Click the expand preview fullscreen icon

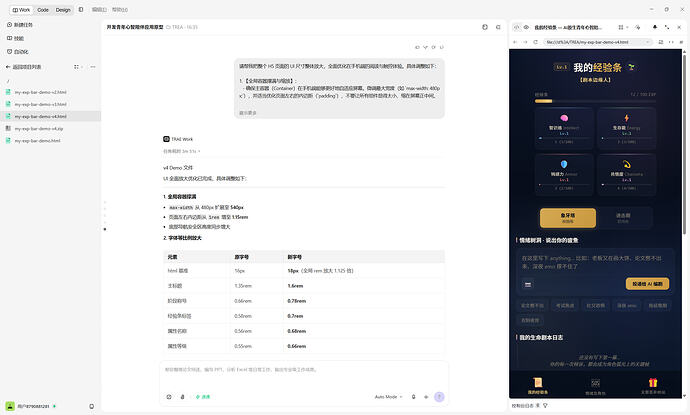coord(667,27)
